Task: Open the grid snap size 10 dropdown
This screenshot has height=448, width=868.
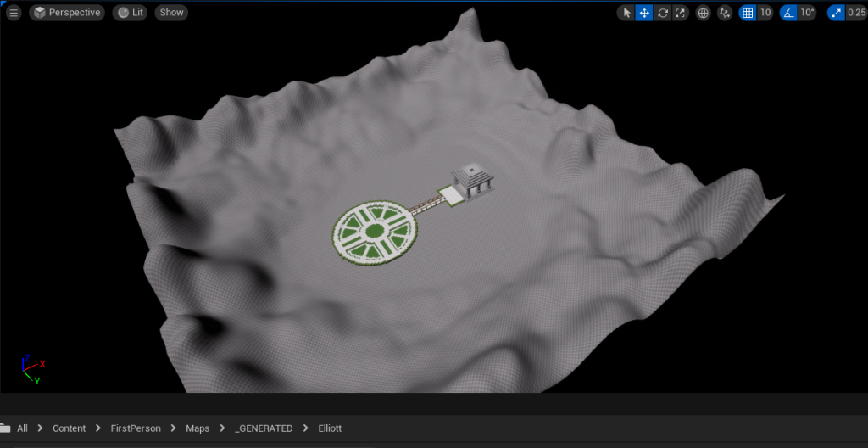Action: pyautogui.click(x=765, y=13)
